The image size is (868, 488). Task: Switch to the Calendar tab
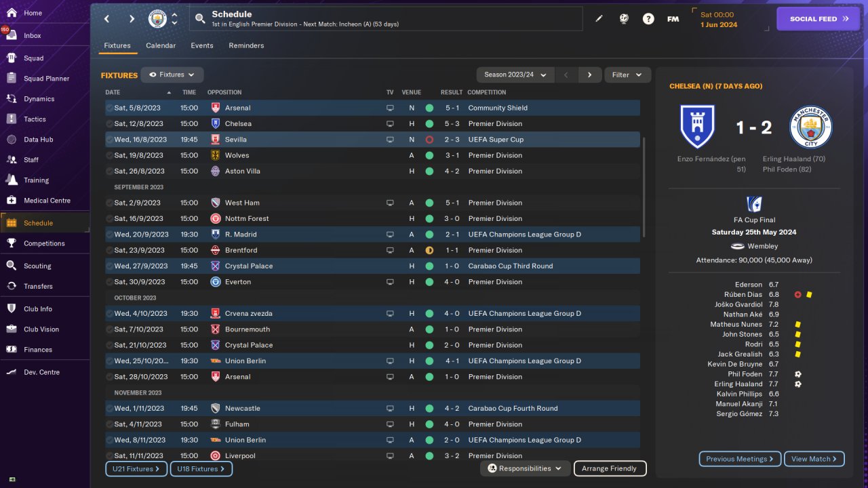pyautogui.click(x=161, y=45)
